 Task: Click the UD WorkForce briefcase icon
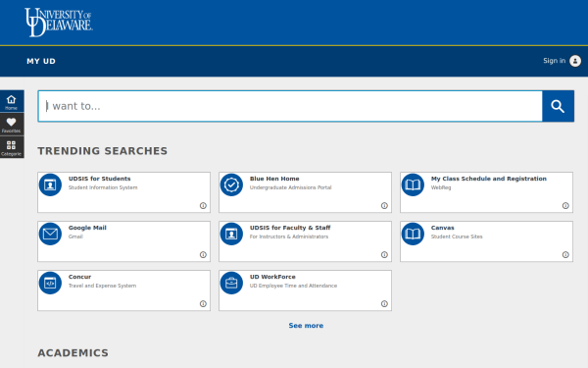tap(231, 284)
